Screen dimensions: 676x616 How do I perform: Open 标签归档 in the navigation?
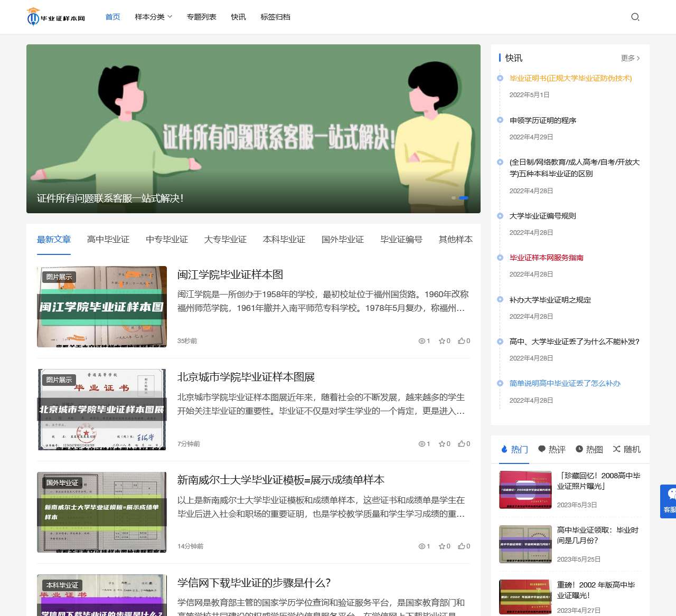pos(275,17)
